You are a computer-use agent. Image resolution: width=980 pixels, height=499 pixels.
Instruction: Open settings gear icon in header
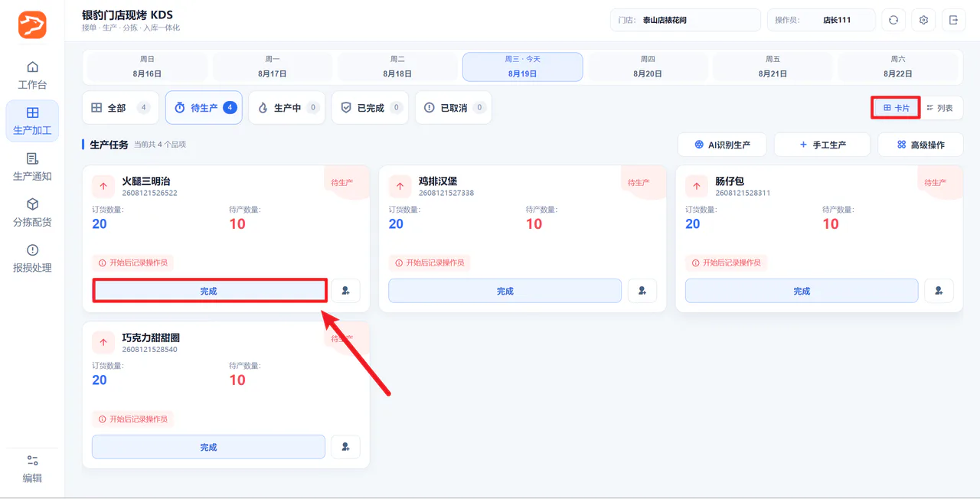pyautogui.click(x=923, y=20)
